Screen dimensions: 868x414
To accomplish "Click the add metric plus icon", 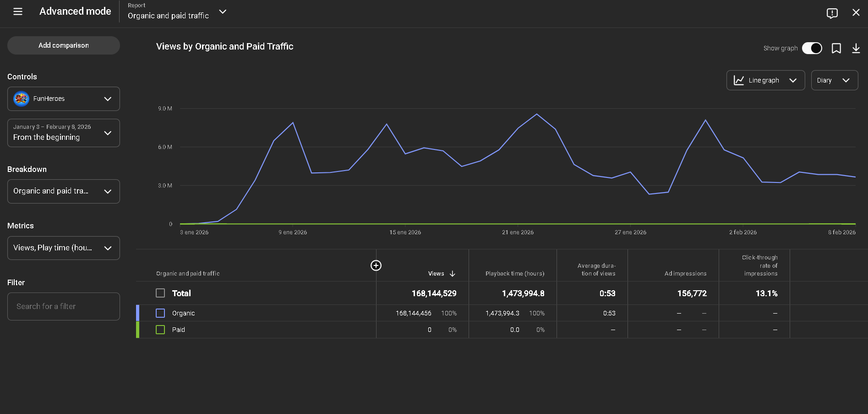I will pyautogui.click(x=376, y=265).
